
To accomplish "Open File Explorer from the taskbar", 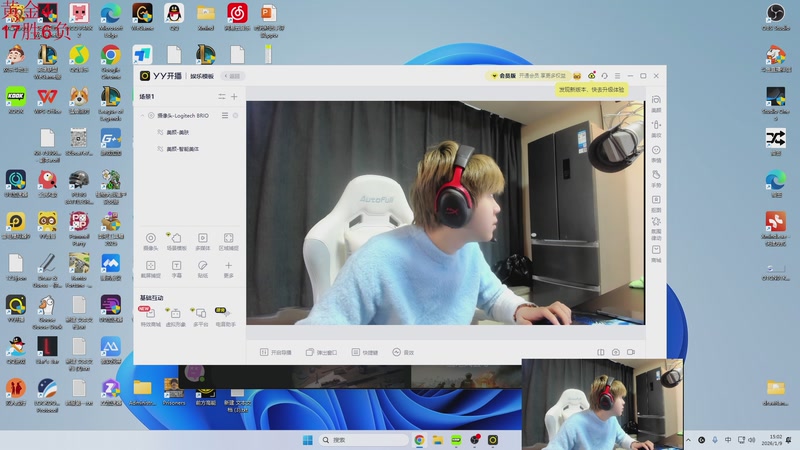I will click(x=438, y=440).
